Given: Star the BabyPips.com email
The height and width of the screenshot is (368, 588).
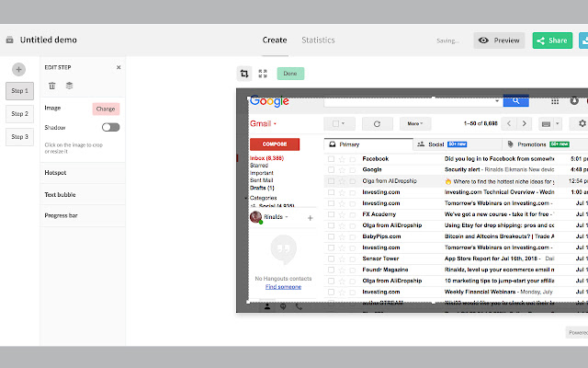Looking at the screenshot, I should tap(342, 236).
